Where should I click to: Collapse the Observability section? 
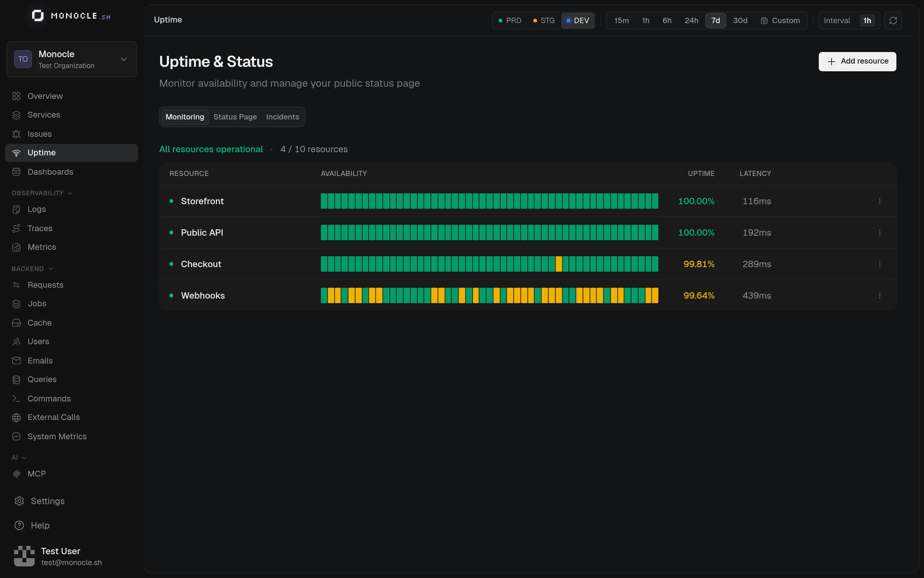42,193
